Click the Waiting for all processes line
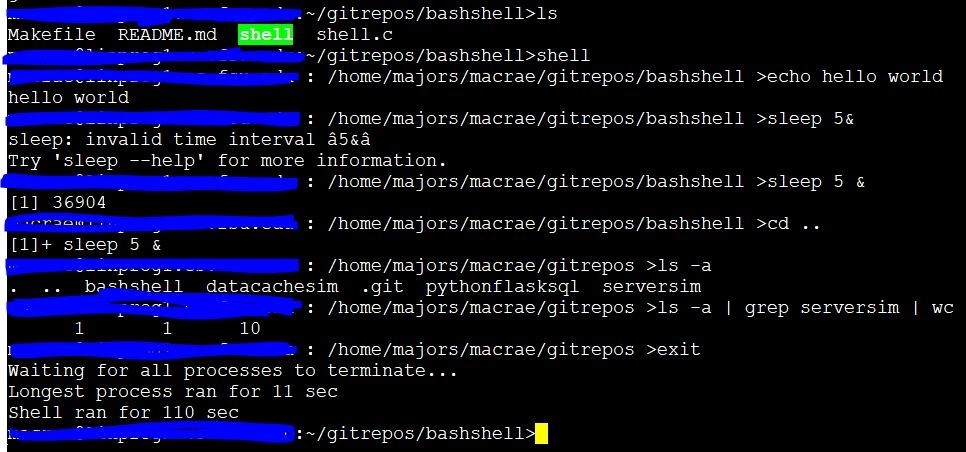The image size is (966, 452). coord(232,371)
